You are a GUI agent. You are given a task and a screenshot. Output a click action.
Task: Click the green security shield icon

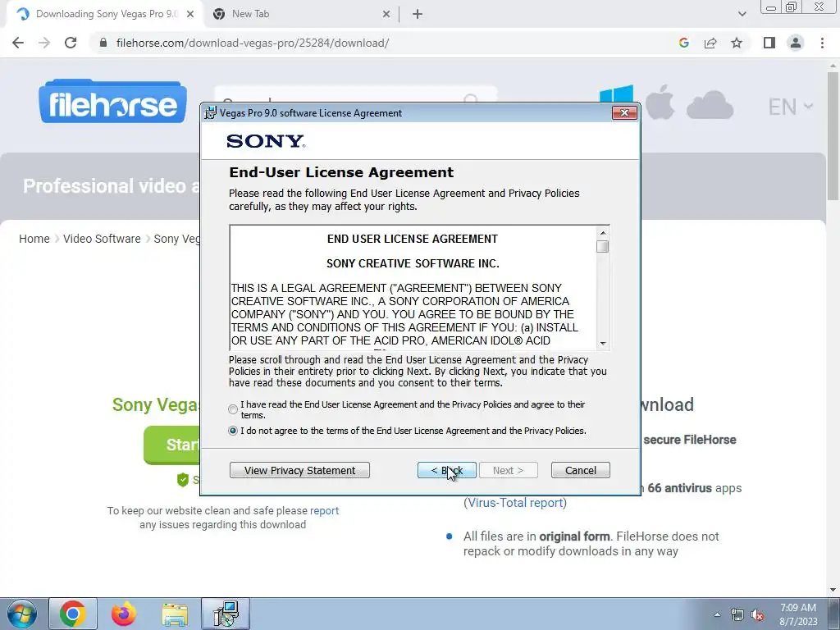click(183, 479)
